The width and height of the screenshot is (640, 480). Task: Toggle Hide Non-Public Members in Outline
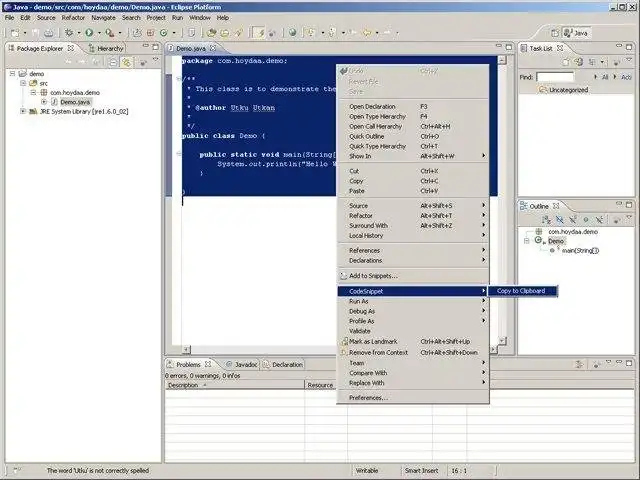tap(586, 220)
